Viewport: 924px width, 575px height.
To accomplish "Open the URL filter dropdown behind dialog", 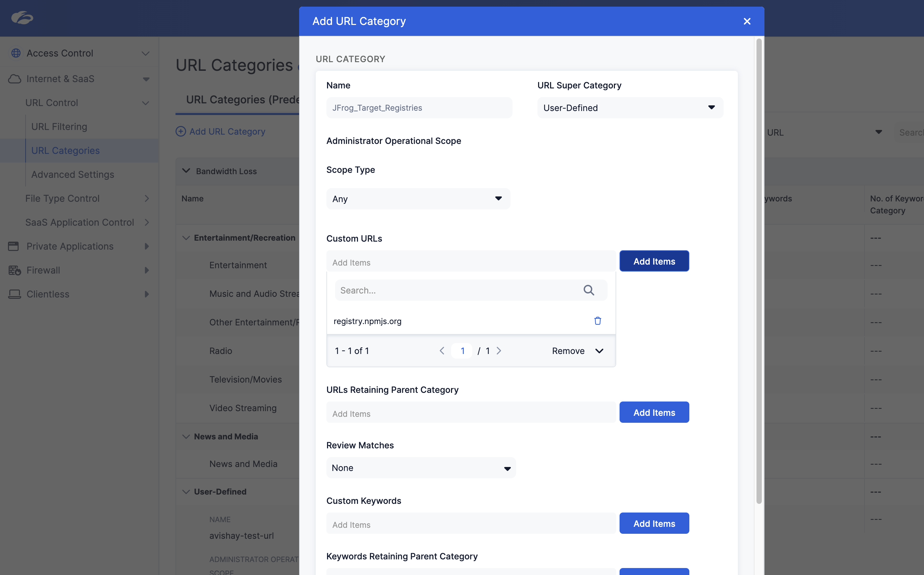I will (x=824, y=132).
